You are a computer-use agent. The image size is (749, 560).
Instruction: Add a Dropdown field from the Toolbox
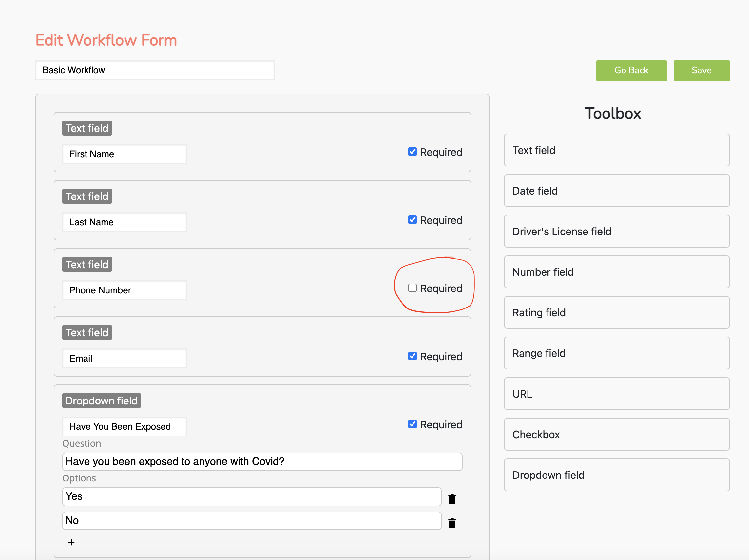point(616,475)
